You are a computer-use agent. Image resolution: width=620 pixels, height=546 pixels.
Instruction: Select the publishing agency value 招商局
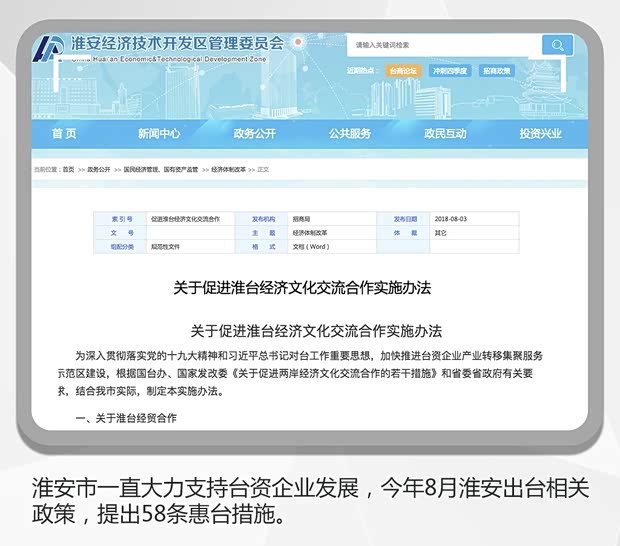(x=301, y=219)
